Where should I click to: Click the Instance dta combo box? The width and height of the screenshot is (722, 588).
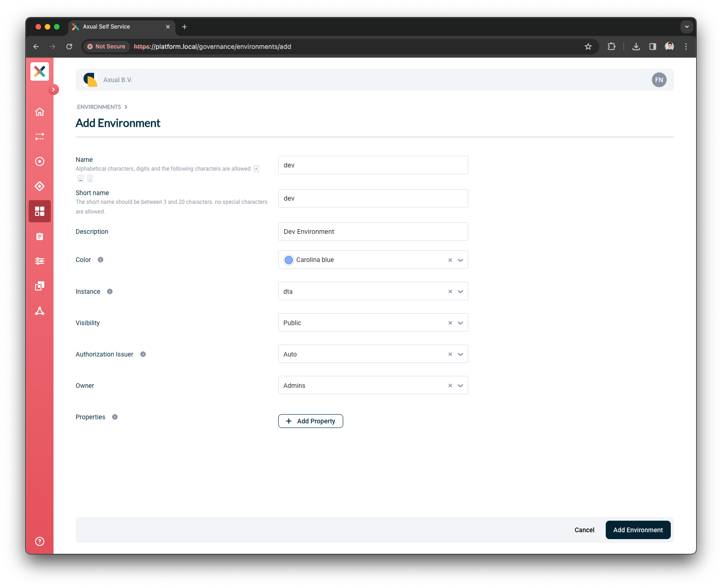373,291
